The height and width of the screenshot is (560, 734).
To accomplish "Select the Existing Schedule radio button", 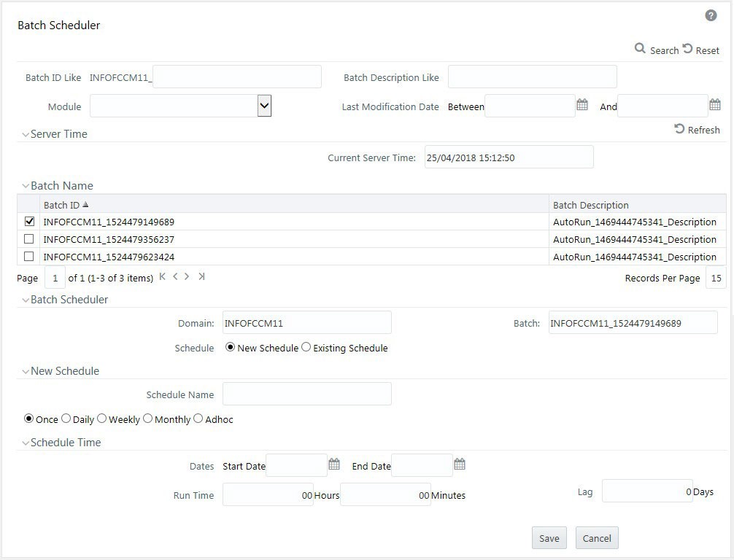I will click(x=306, y=347).
